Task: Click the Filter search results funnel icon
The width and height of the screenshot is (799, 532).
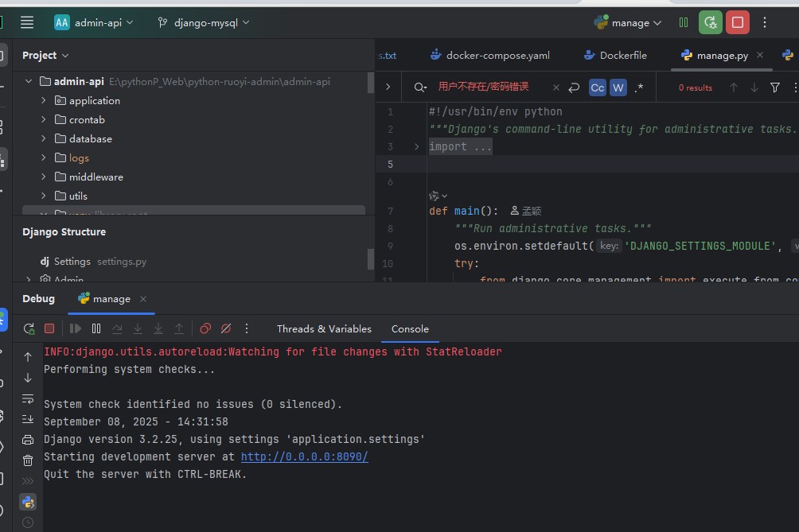Action: tap(775, 87)
